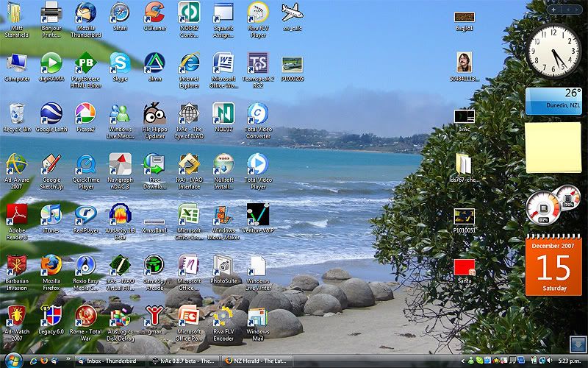The width and height of the screenshot is (588, 368).
Task: Open the Mozilla Thunderbird desktop shortcut
Action: tap(85, 13)
